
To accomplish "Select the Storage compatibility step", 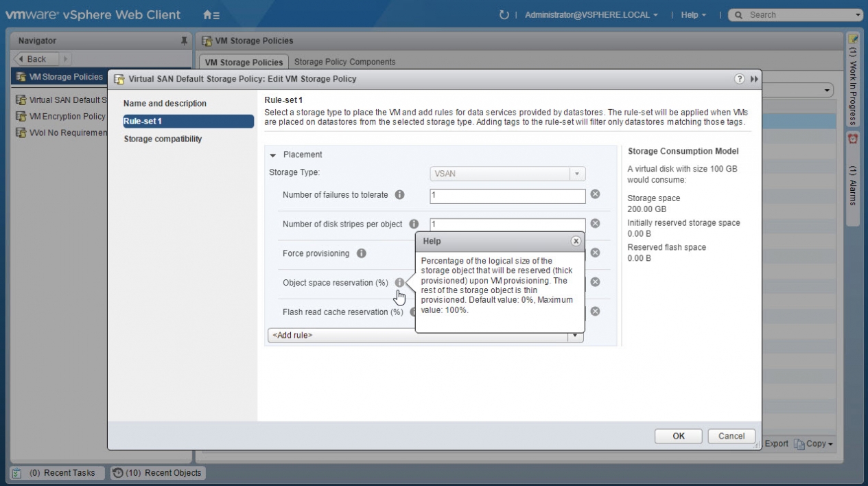I will [x=163, y=139].
